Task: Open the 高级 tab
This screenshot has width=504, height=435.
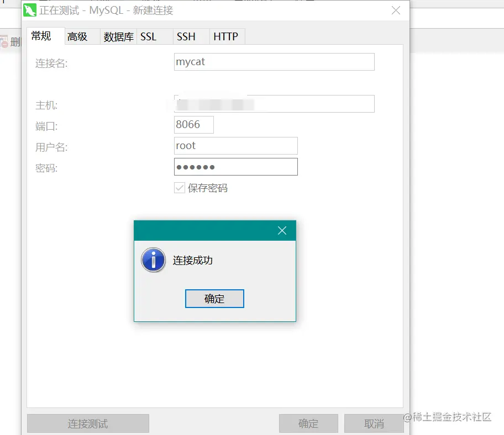Action: tap(82, 36)
